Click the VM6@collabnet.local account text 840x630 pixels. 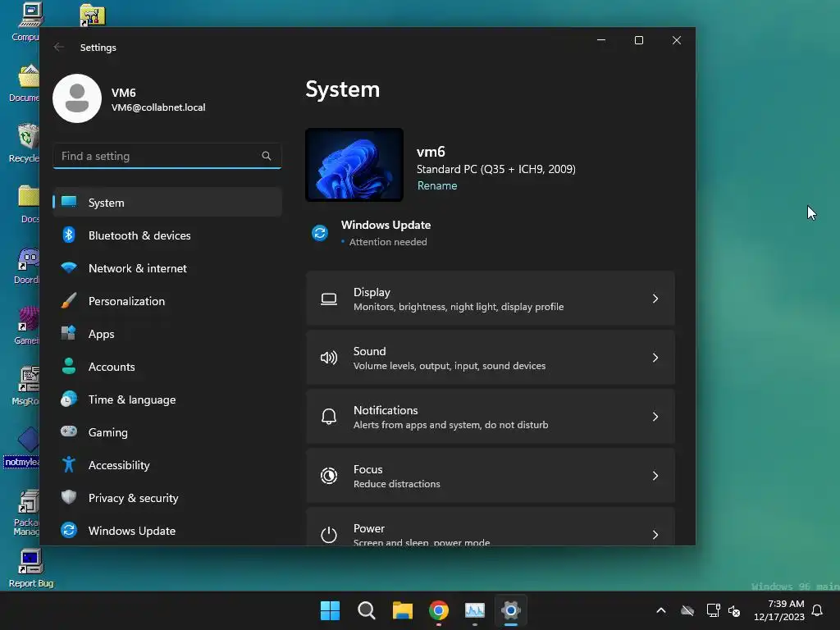(x=158, y=107)
